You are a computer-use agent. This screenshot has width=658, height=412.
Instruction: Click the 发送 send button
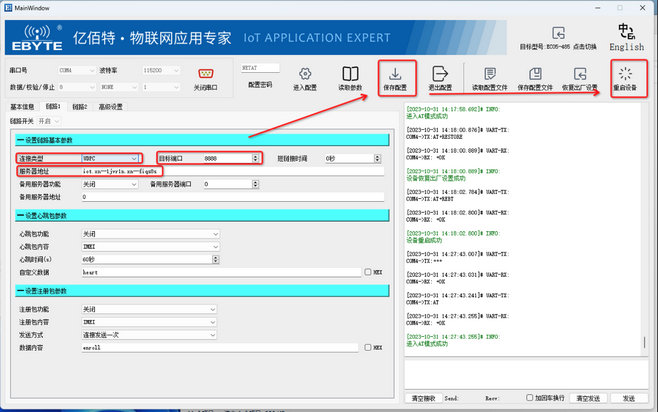tap(628, 397)
